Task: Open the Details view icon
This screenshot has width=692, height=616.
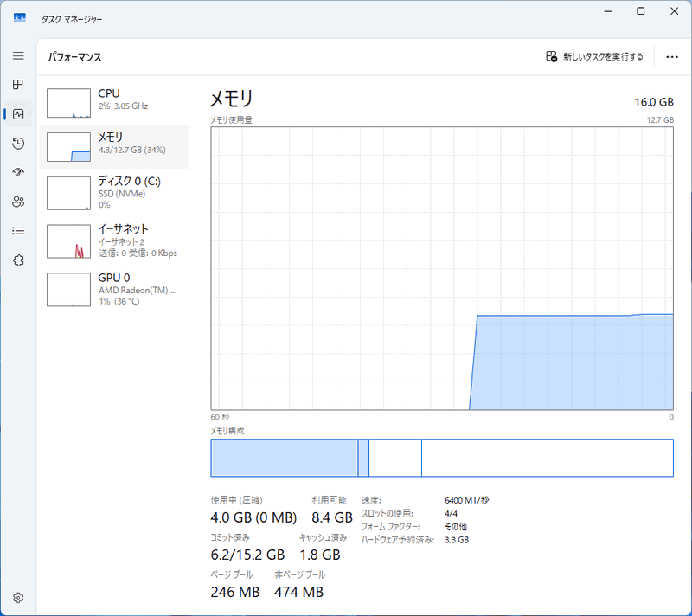Action: [17, 230]
